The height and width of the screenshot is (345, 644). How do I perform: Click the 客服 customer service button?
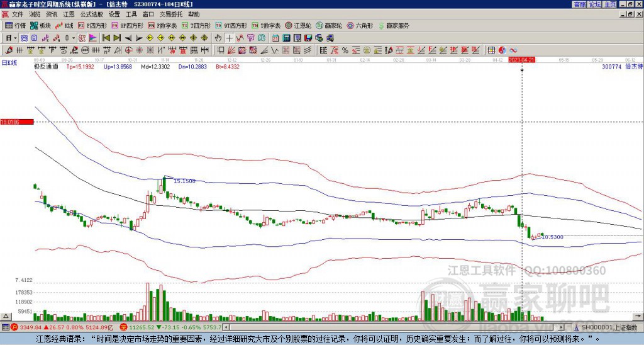click(x=579, y=4)
